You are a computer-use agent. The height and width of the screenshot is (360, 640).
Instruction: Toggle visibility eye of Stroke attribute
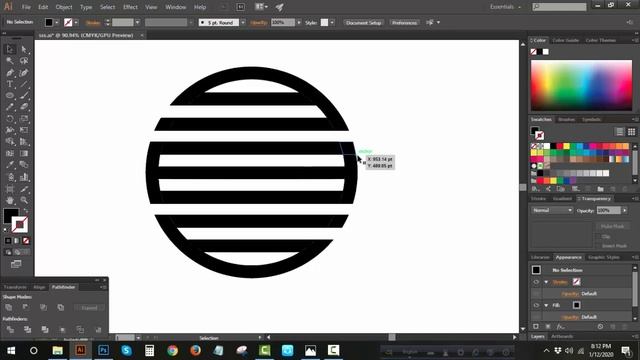pos(536,282)
